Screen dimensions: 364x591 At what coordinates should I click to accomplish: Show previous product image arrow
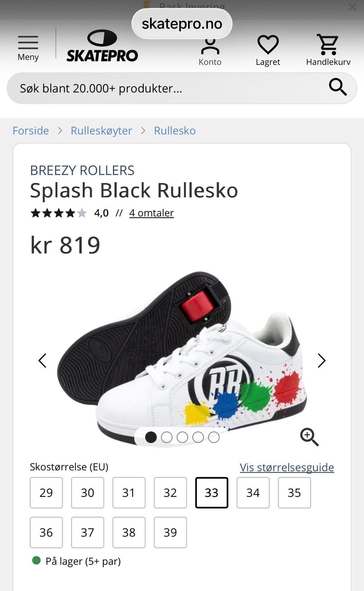pos(42,361)
